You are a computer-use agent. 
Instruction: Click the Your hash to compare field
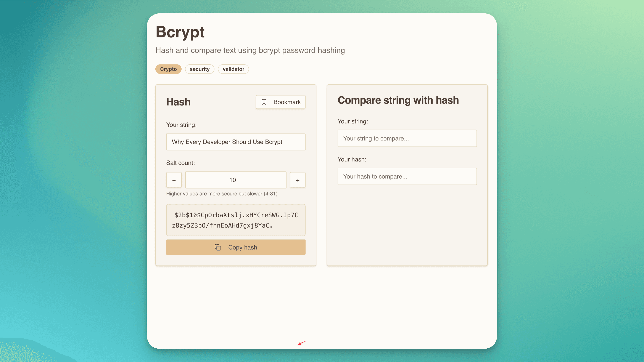coord(407,176)
